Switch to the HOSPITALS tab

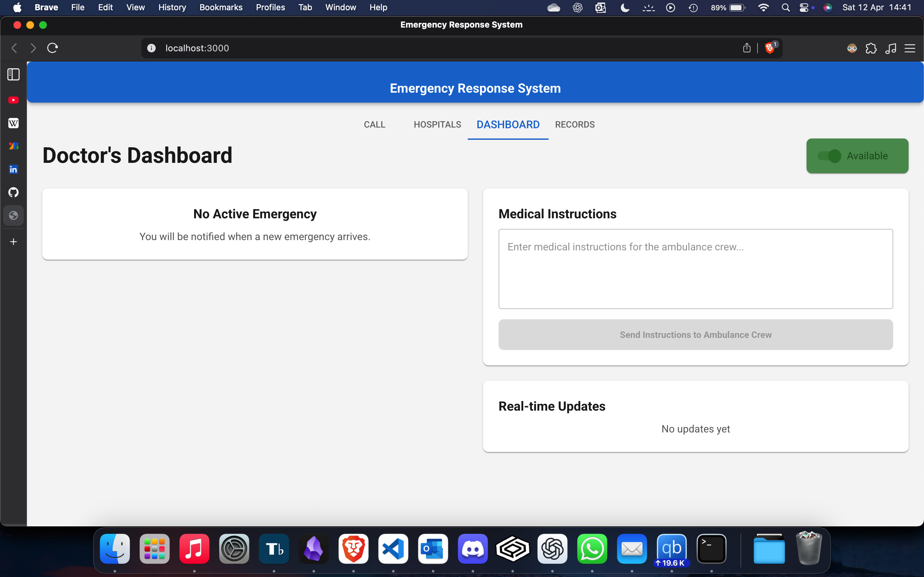pyautogui.click(x=437, y=124)
